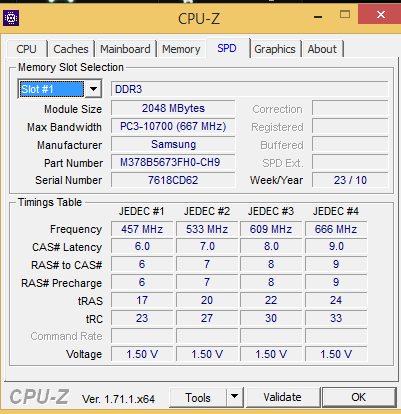
Task: Click the JEDEC #4 column header
Action: pyautogui.click(x=336, y=211)
